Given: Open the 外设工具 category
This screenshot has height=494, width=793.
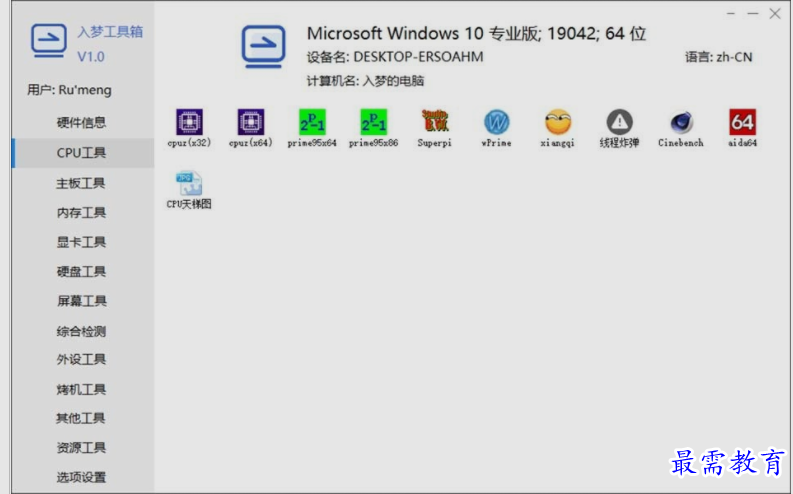Looking at the screenshot, I should click(81, 360).
